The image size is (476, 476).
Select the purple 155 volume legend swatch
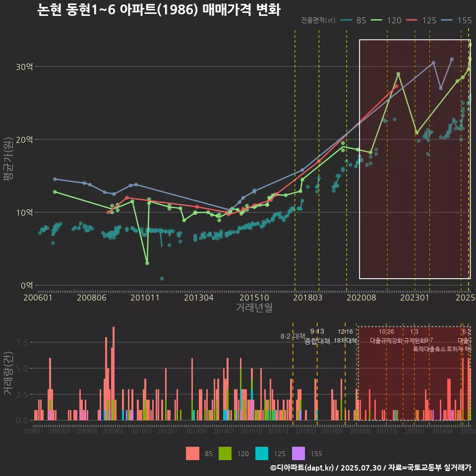coord(298,453)
